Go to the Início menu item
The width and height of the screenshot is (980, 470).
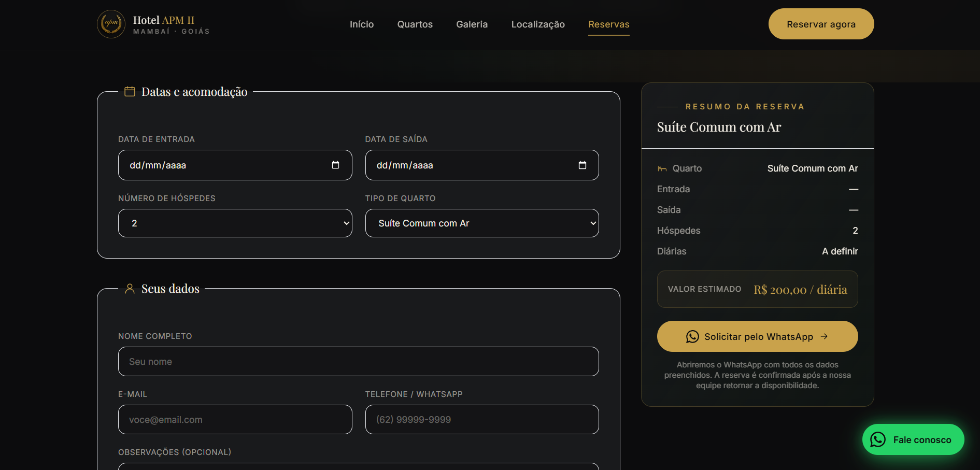(362, 24)
